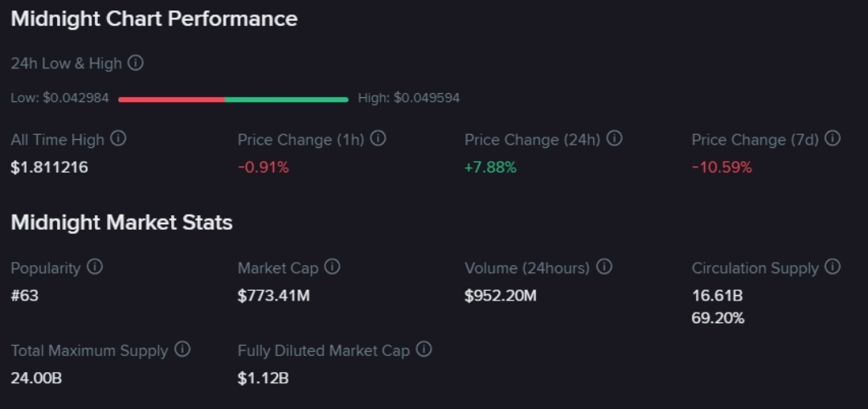Click the Midnight Market Stats heading

pos(121,223)
